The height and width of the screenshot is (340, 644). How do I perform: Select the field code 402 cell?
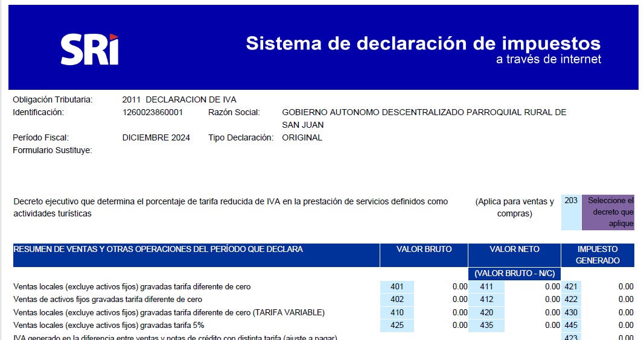click(397, 300)
